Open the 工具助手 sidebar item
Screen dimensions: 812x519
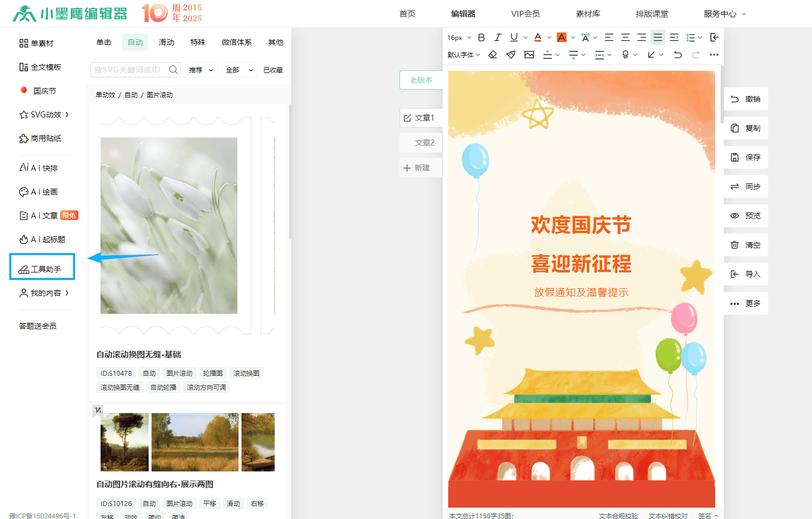[x=42, y=269]
